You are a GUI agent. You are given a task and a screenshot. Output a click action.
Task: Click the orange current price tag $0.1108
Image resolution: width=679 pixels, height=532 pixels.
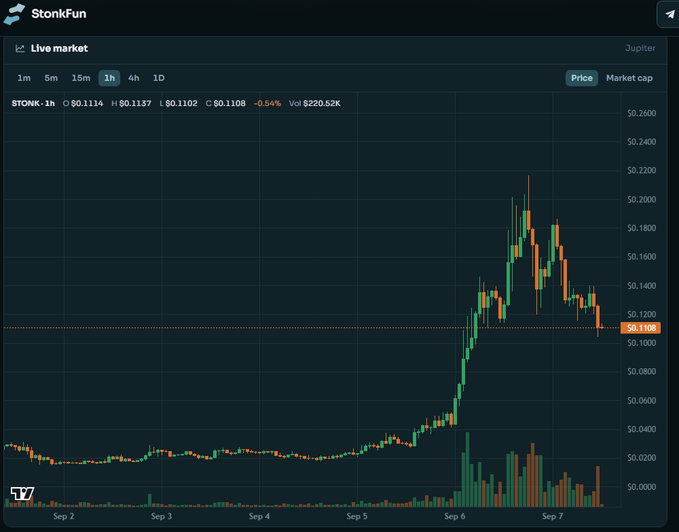click(641, 328)
